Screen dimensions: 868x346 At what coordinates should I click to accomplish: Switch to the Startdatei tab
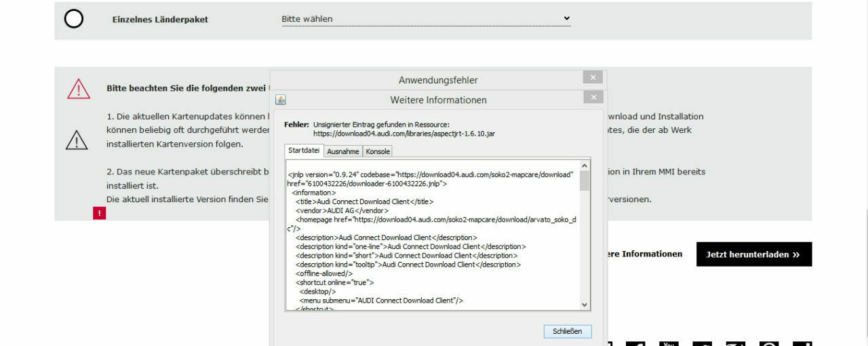point(304,151)
